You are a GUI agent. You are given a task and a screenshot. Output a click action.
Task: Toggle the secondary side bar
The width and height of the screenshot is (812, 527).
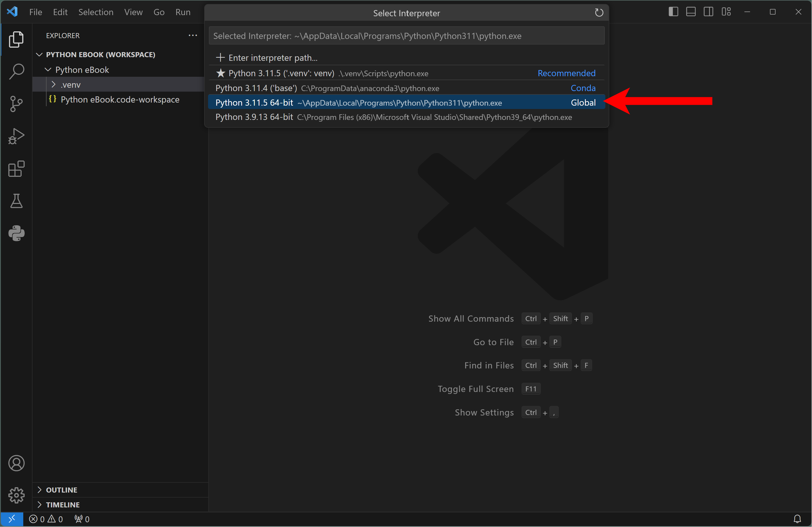[x=708, y=12]
